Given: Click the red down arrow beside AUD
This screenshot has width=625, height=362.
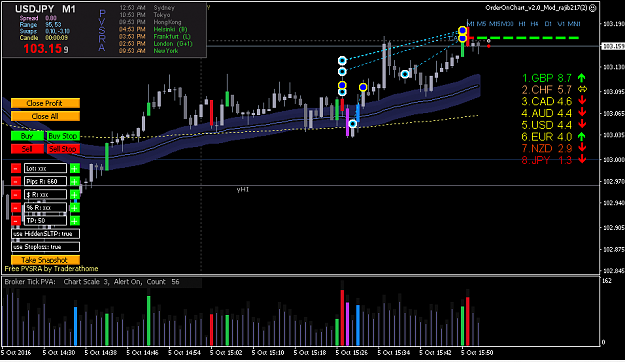Looking at the screenshot, I should tap(582, 113).
